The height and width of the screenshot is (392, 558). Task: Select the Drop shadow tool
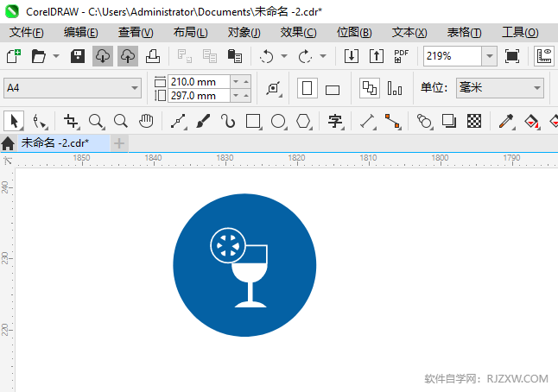(x=449, y=121)
